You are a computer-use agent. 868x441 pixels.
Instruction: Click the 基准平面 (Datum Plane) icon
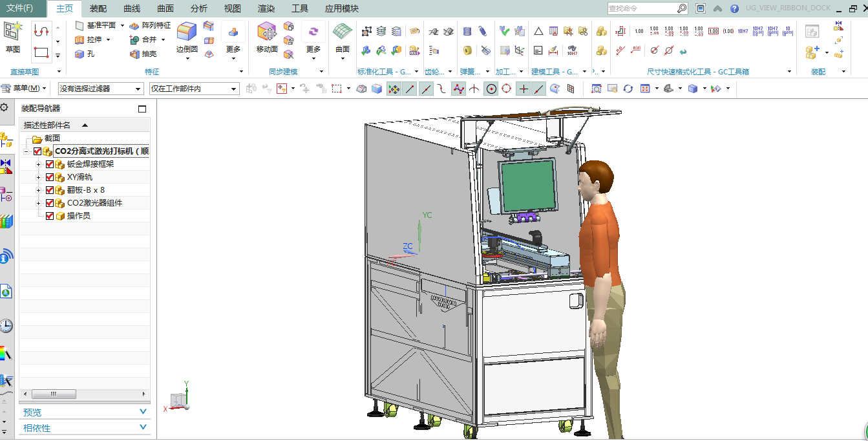(79, 25)
